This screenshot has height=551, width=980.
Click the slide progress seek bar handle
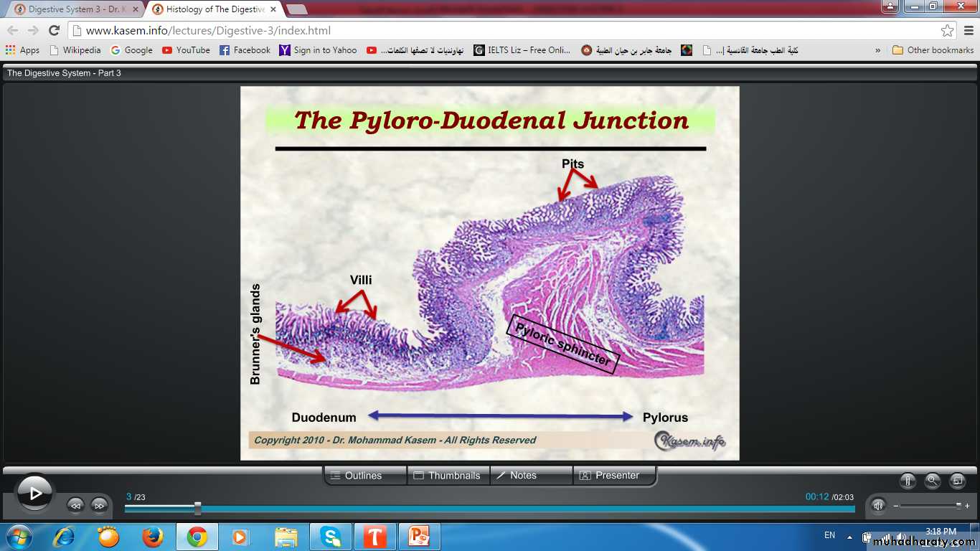[x=197, y=509]
